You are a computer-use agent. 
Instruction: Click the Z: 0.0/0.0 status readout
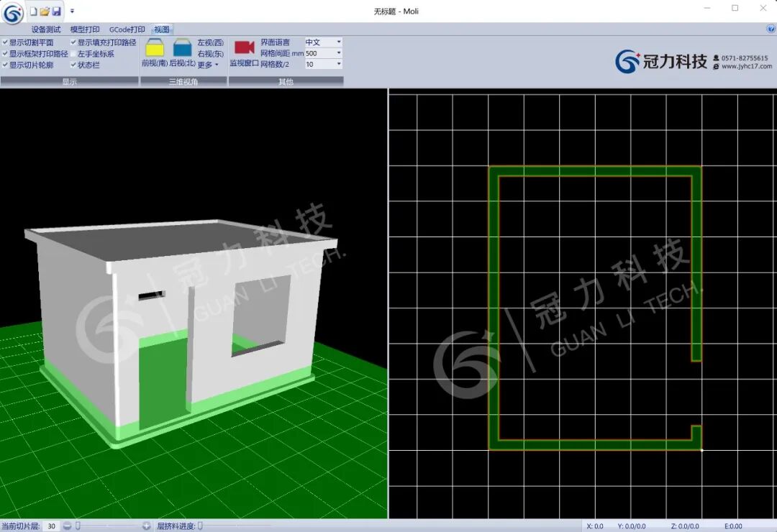pyautogui.click(x=685, y=526)
